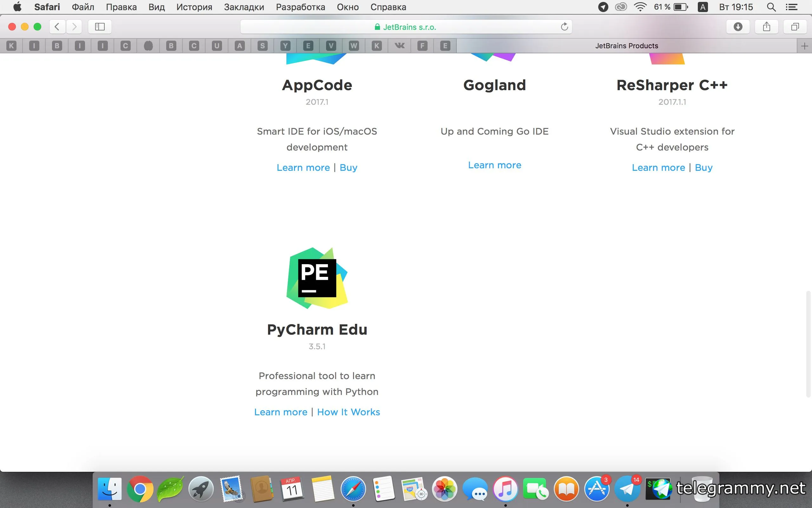
Task: Open the Справка menu
Action: [x=388, y=7]
